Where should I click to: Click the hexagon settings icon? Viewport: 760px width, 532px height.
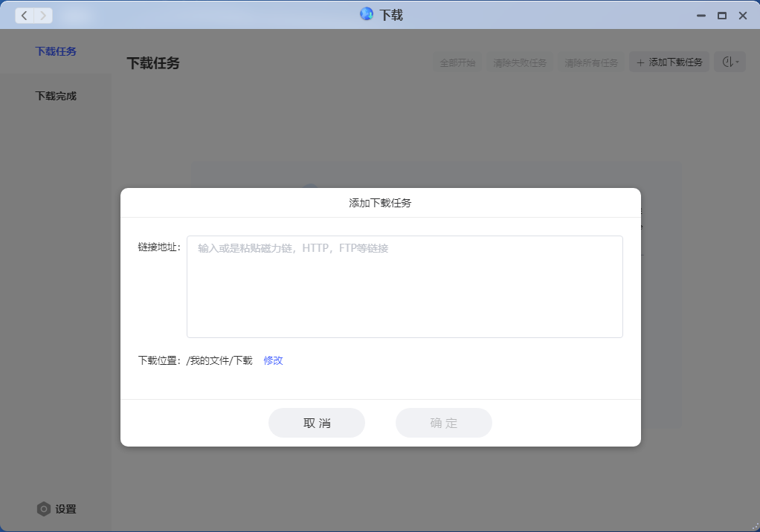[x=44, y=509]
